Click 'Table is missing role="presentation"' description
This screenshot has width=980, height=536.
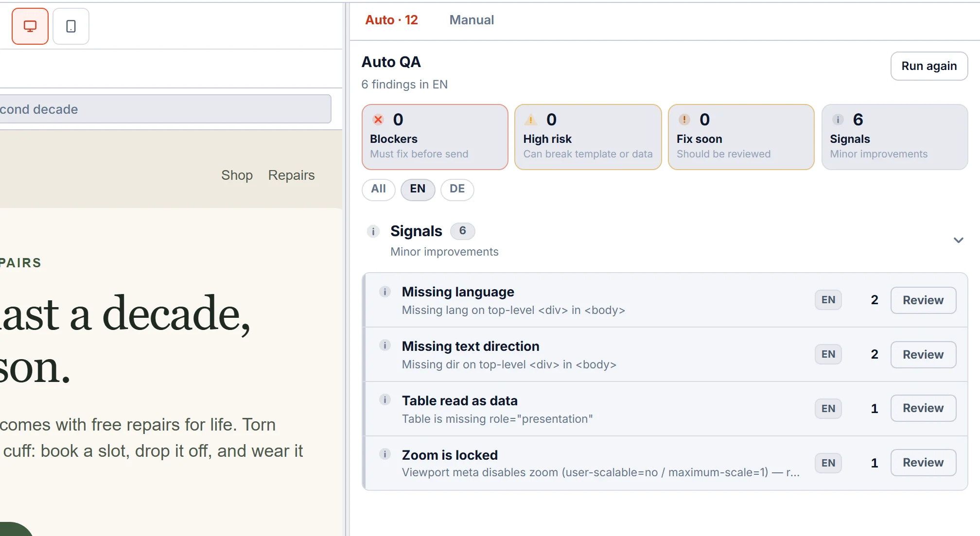click(497, 419)
